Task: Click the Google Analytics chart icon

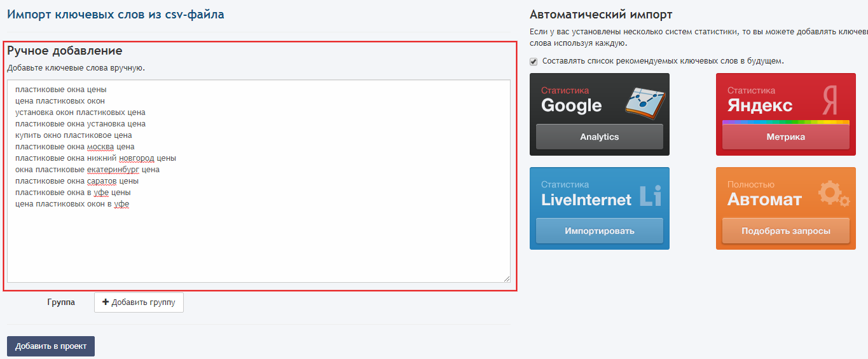Action: (x=644, y=100)
